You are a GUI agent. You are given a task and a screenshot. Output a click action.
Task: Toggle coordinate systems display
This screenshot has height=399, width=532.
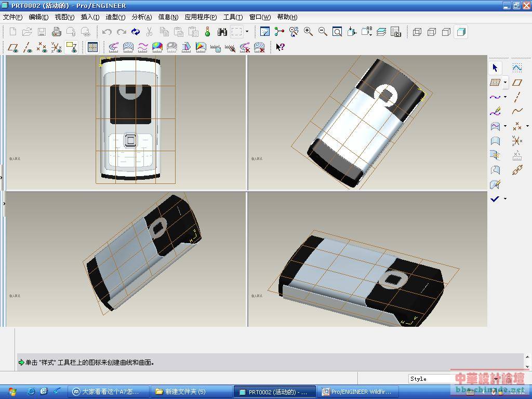click(x=57, y=47)
